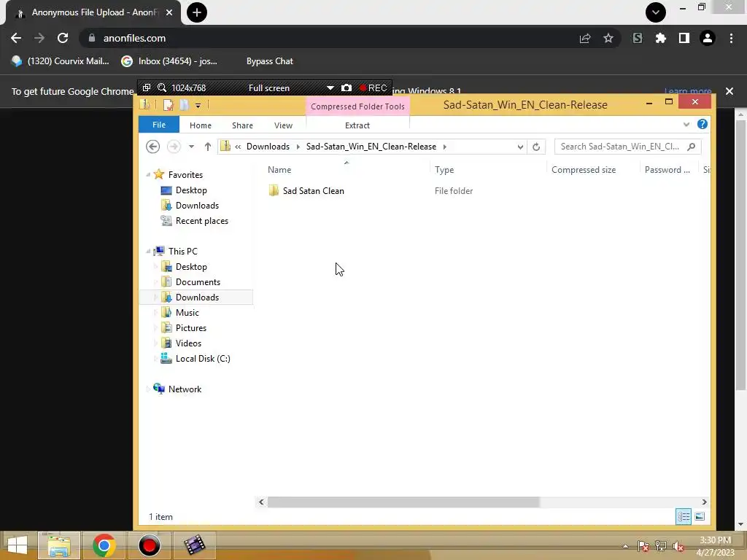Click the New folder quick access icon
Screen dimensions: 747x560
click(185, 105)
